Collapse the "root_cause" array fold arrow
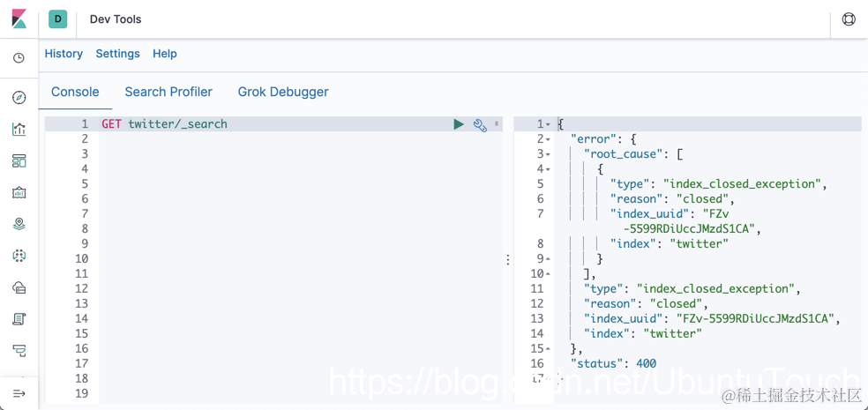Viewport: 868px width, 410px height. [548, 154]
